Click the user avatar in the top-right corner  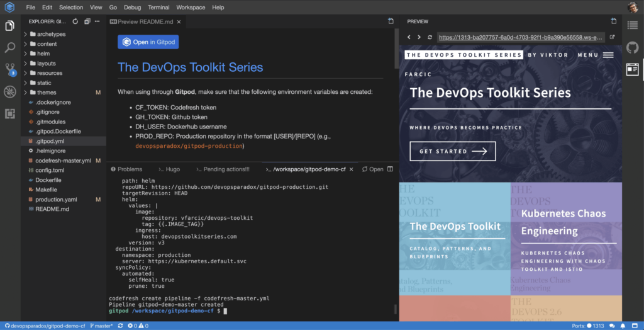click(x=633, y=7)
